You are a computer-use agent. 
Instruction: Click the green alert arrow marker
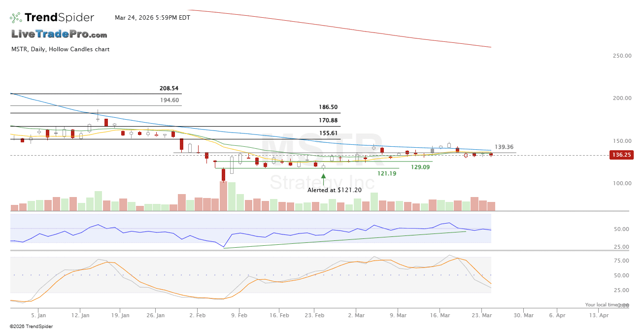coord(323,179)
